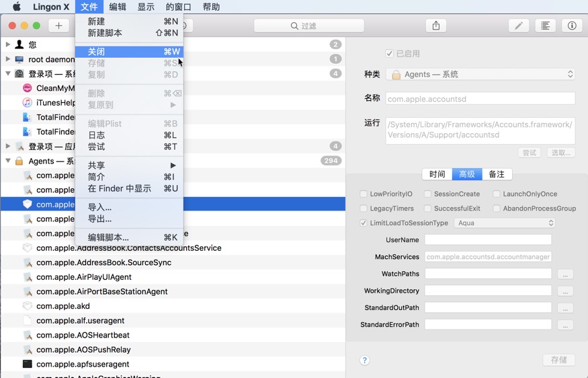Expand the root daemon group
588x378 pixels.
[x=7, y=59]
